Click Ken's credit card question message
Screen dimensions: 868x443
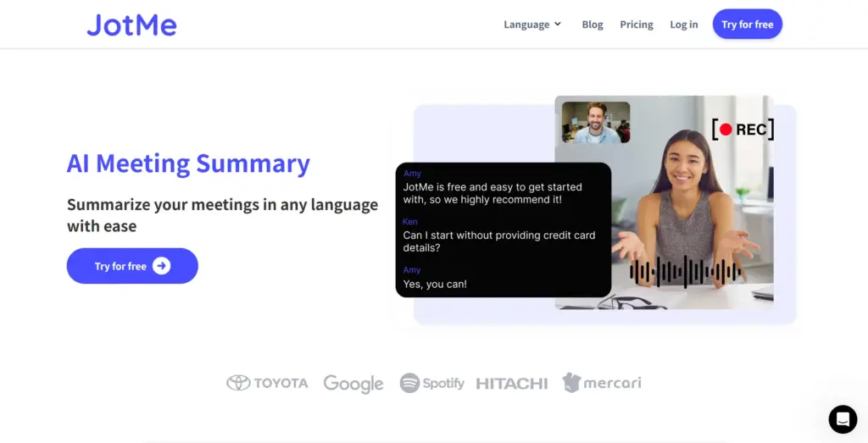[x=498, y=241]
